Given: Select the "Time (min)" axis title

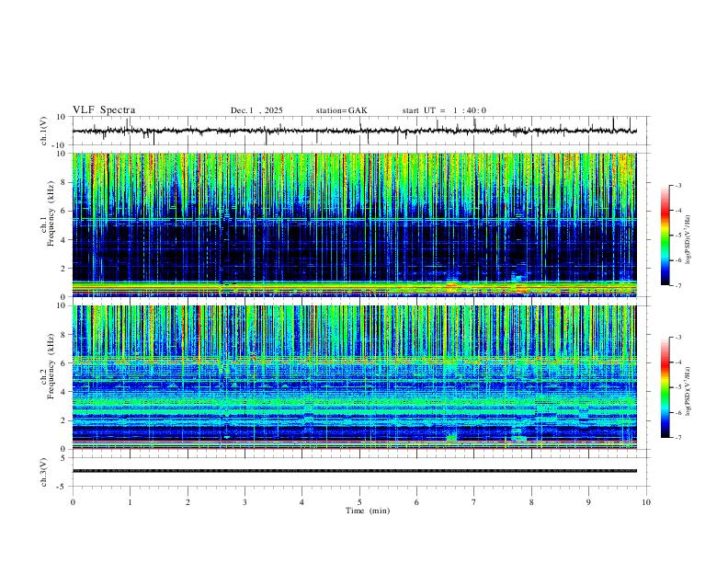Looking at the screenshot, I should [368, 511].
